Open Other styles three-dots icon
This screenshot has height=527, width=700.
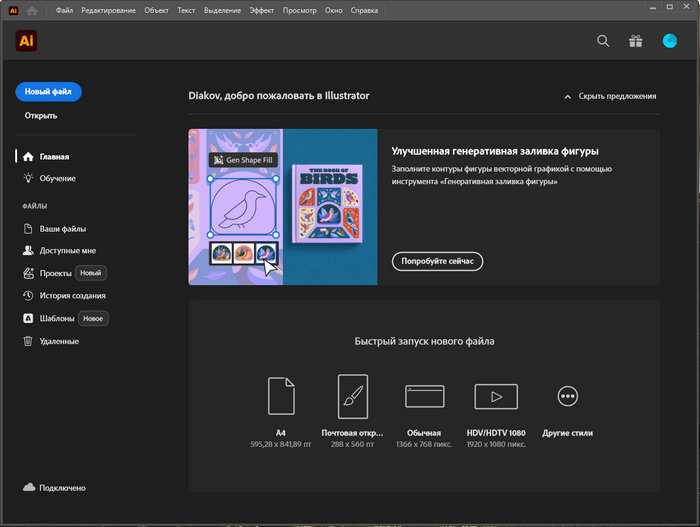point(568,396)
